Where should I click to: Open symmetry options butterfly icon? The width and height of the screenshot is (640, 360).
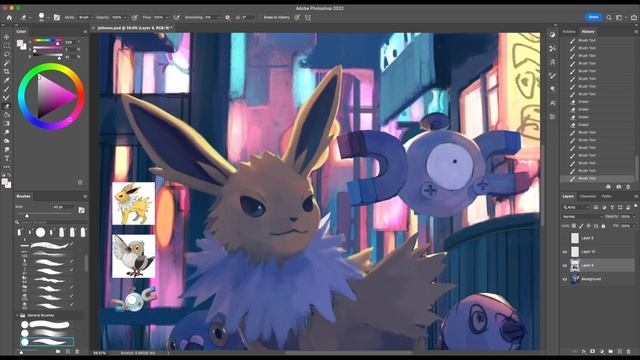tap(308, 18)
